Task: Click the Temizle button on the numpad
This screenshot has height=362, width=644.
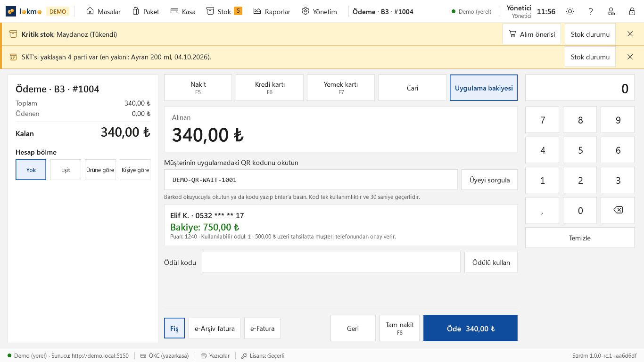Action: pyautogui.click(x=580, y=238)
